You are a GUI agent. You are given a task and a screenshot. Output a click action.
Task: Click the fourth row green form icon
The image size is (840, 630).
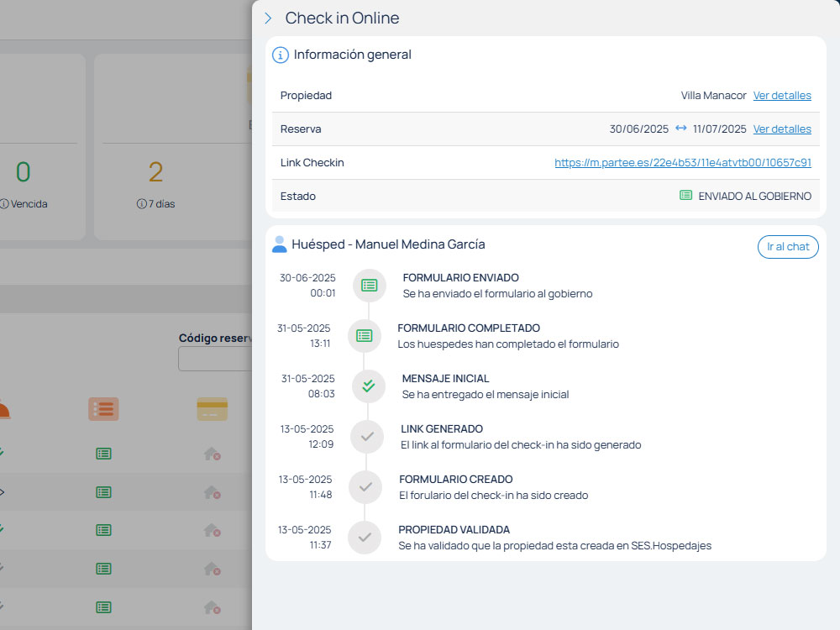point(103,569)
